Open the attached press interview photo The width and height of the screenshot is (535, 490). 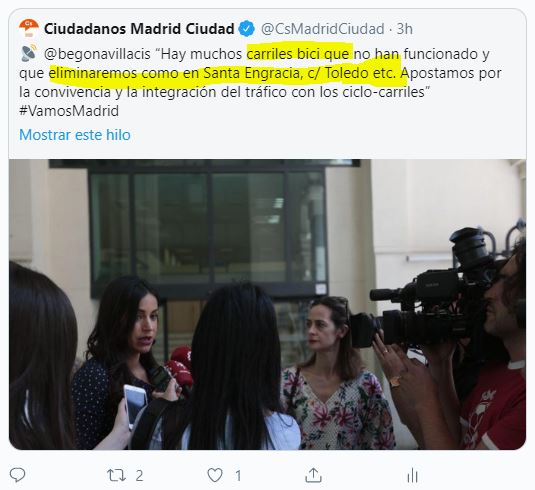(268, 304)
